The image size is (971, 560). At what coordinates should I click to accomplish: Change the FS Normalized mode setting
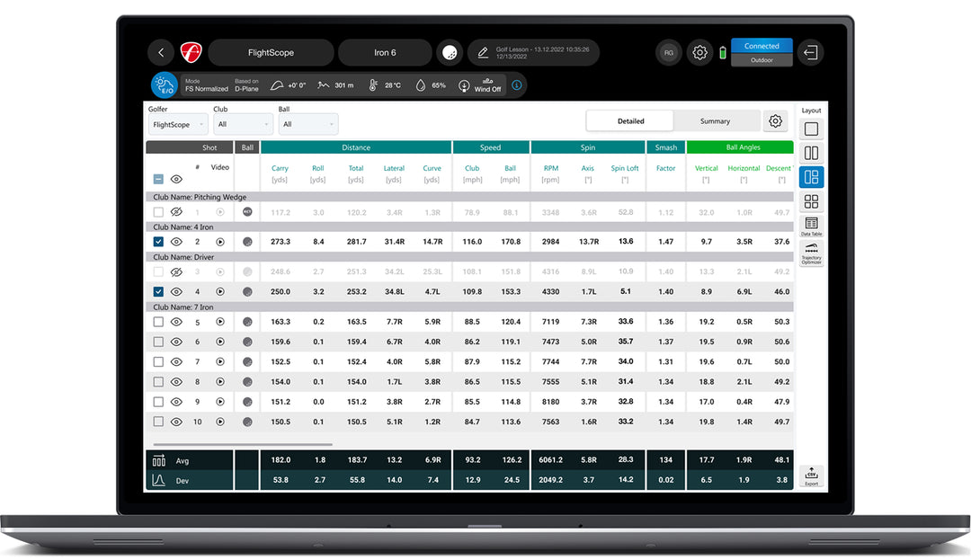(207, 85)
